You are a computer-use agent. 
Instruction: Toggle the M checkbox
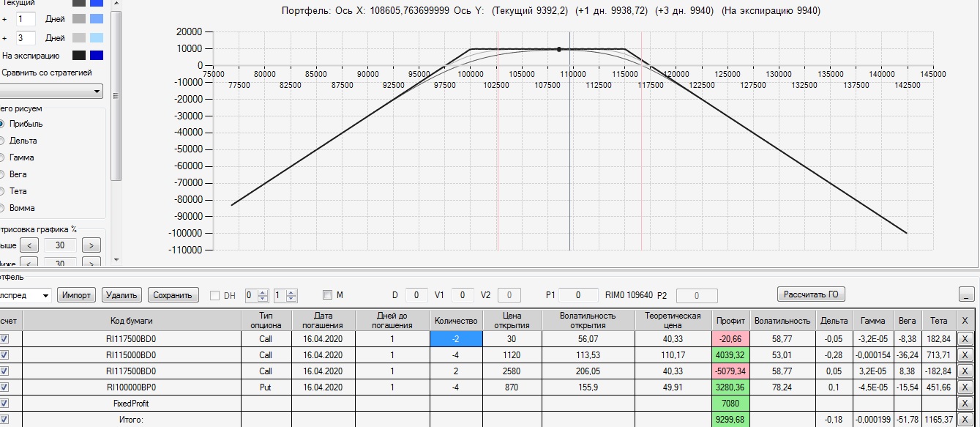(328, 295)
